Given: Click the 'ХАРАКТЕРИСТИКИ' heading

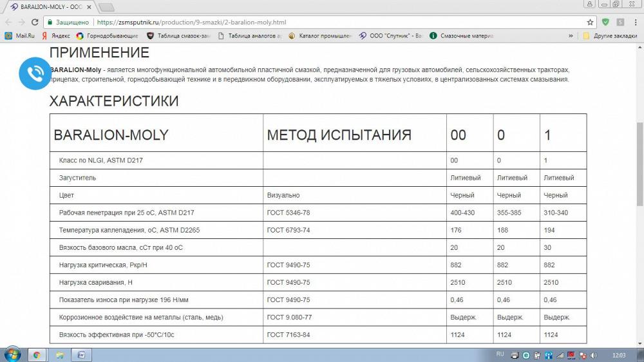Looking at the screenshot, I should pos(114,101).
